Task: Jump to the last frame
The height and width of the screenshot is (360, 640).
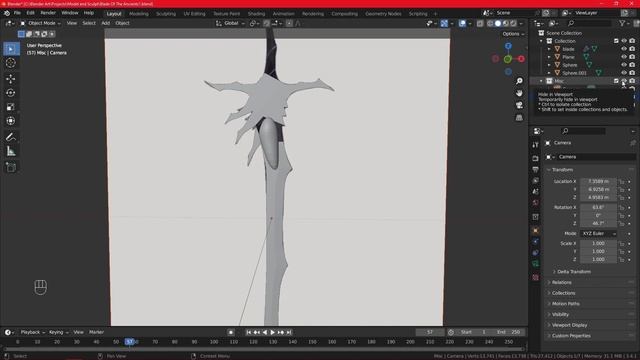Action: (x=289, y=333)
